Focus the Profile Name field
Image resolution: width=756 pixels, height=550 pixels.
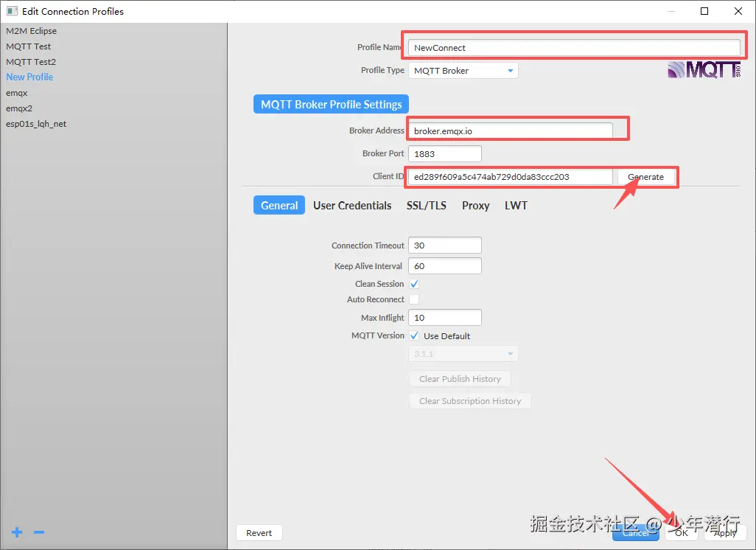[x=574, y=47]
